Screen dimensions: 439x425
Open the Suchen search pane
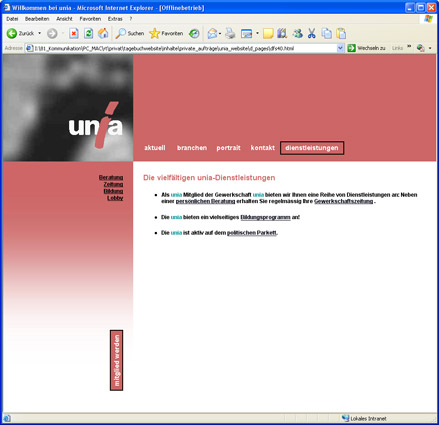coord(130,33)
